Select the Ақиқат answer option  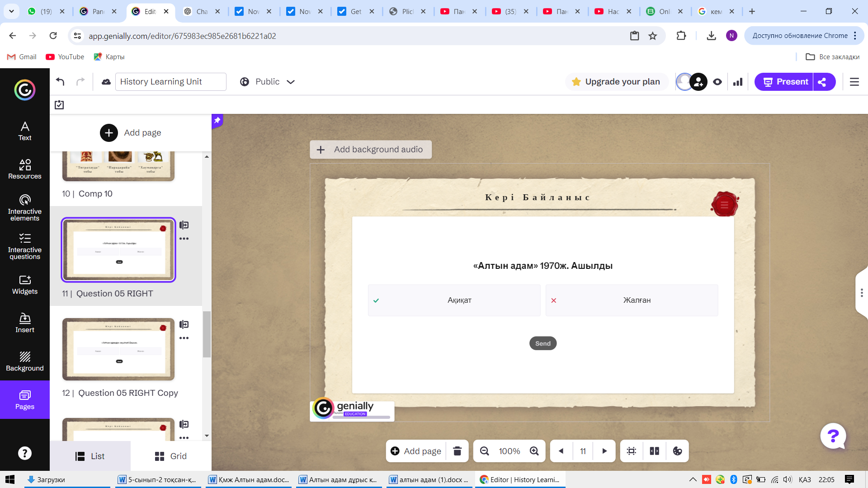click(454, 300)
